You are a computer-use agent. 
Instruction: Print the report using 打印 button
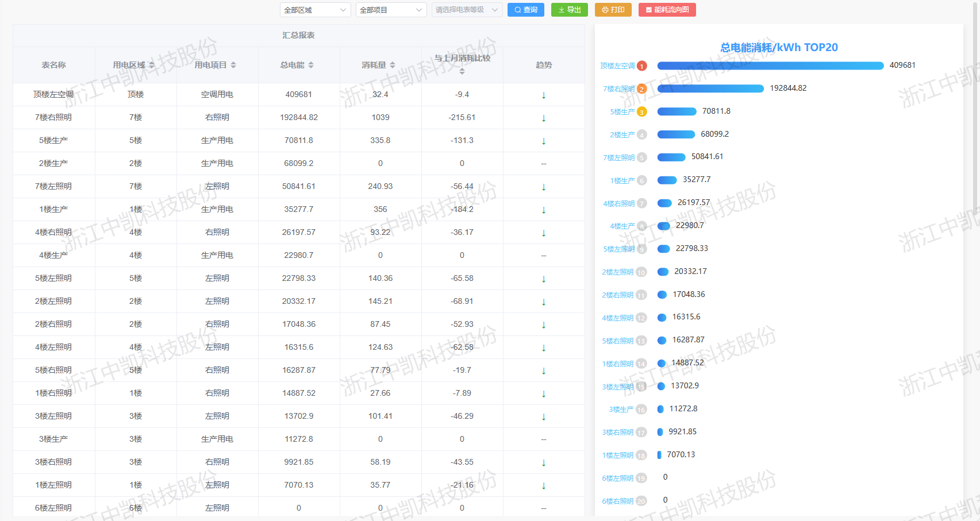pos(613,10)
